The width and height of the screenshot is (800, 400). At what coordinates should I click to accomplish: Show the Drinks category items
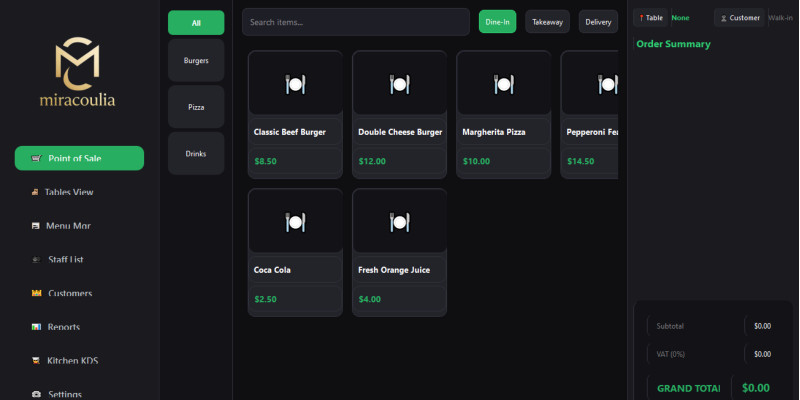pyautogui.click(x=196, y=154)
